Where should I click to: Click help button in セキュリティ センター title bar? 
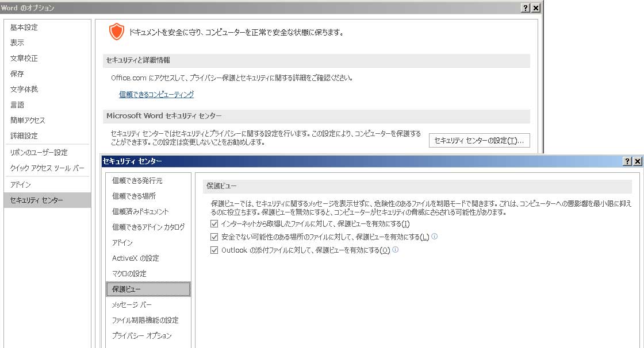(627, 161)
